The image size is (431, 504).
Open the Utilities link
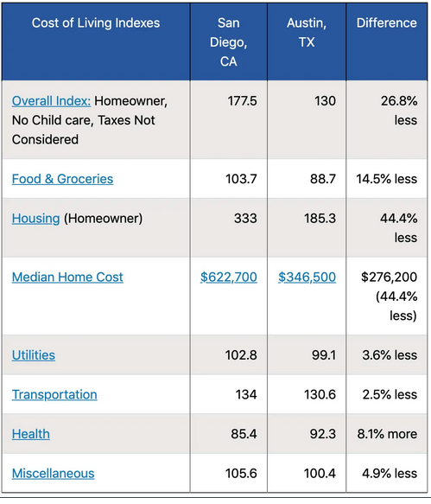point(34,355)
